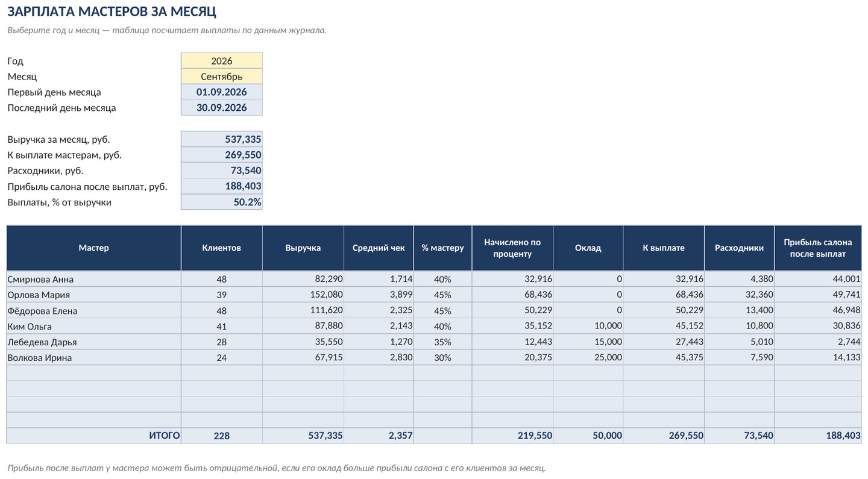Click Орлова Мария's average check 3,899
This screenshot has width=868, height=479.
pyautogui.click(x=379, y=295)
